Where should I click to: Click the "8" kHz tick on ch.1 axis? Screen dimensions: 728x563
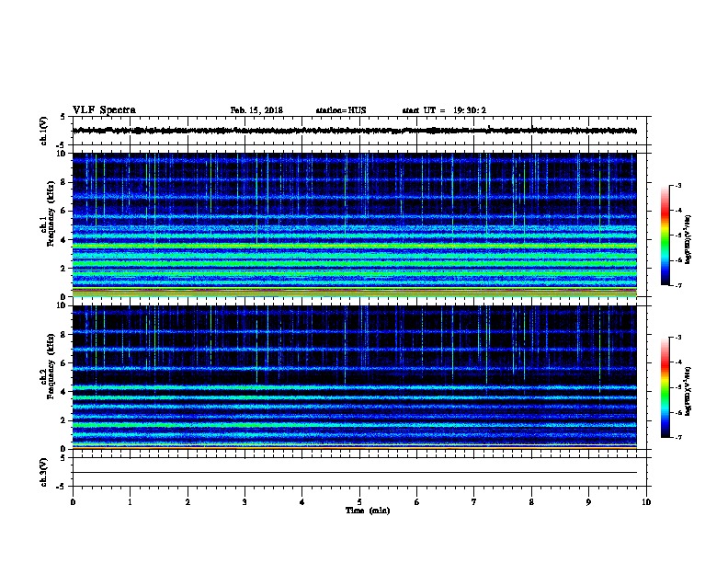[63, 182]
